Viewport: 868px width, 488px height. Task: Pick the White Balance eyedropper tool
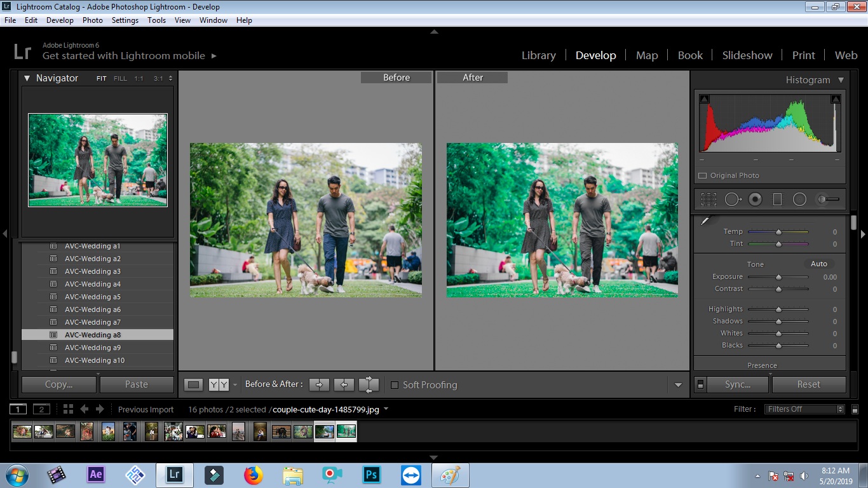[705, 221]
